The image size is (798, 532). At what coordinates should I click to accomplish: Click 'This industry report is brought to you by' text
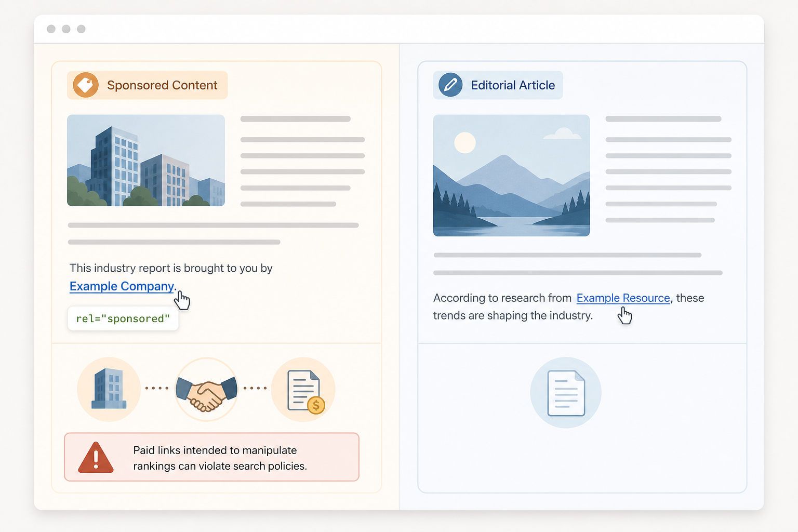171,268
